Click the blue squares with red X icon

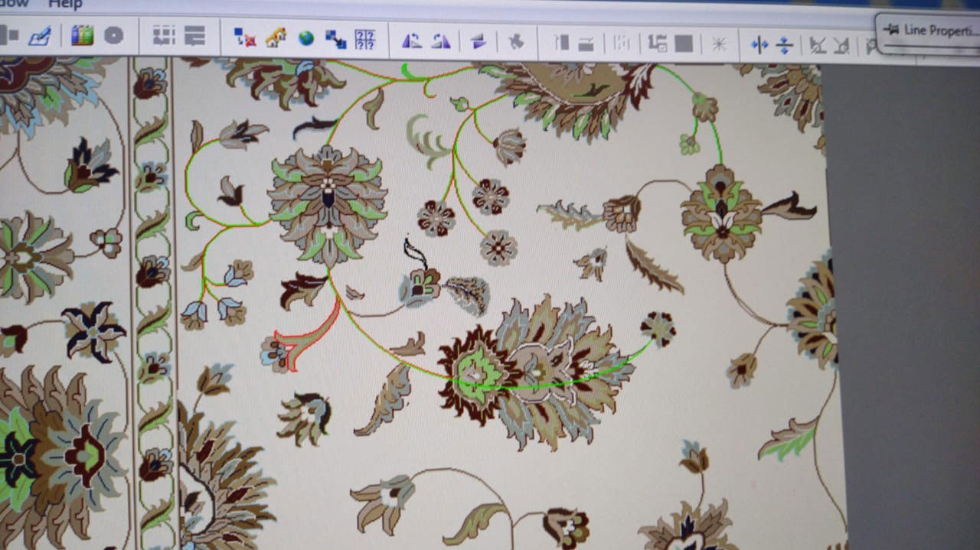(x=245, y=37)
